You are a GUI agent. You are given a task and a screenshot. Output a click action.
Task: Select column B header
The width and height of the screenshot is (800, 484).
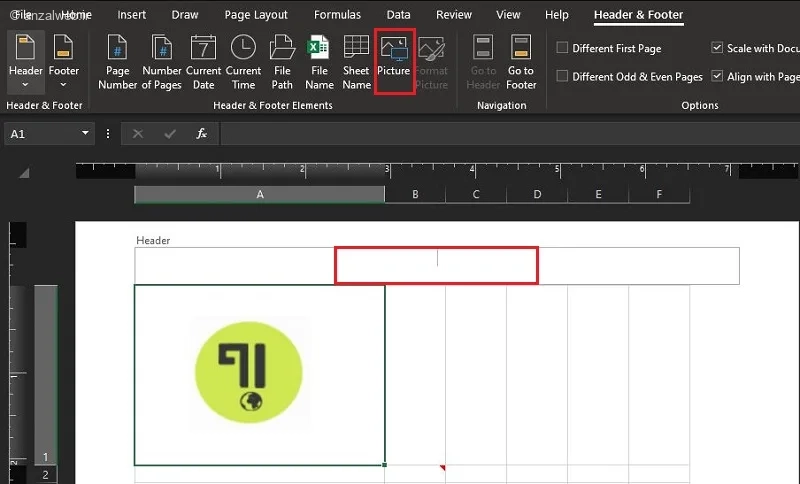(415, 195)
